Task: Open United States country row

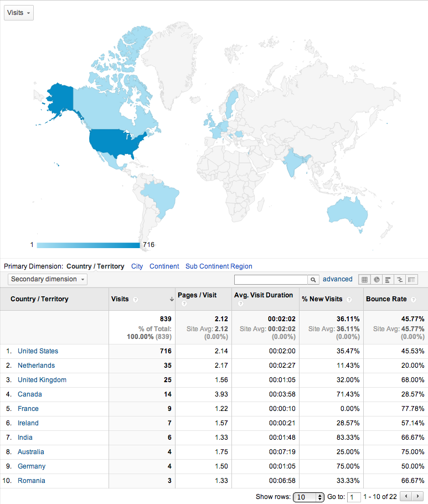Action: [x=38, y=351]
